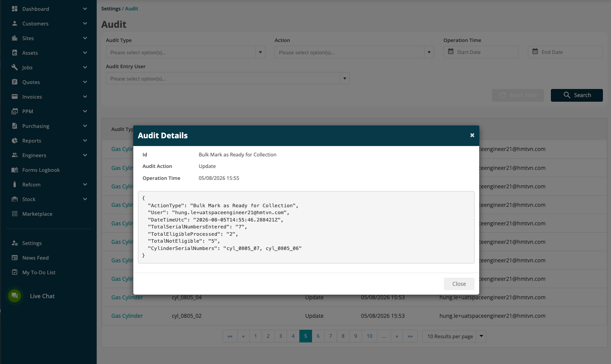This screenshot has height=364, width=611.
Task: Open the Action dropdown arrow
Action: [429, 52]
